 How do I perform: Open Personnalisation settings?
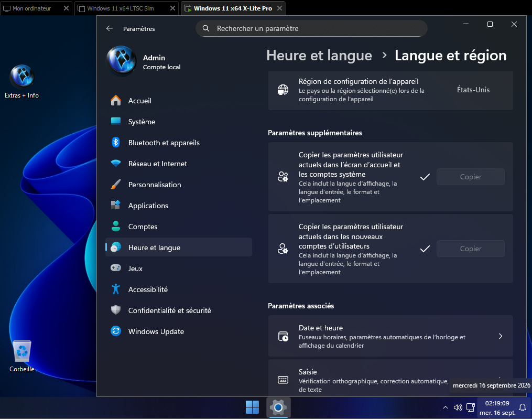click(x=178, y=185)
